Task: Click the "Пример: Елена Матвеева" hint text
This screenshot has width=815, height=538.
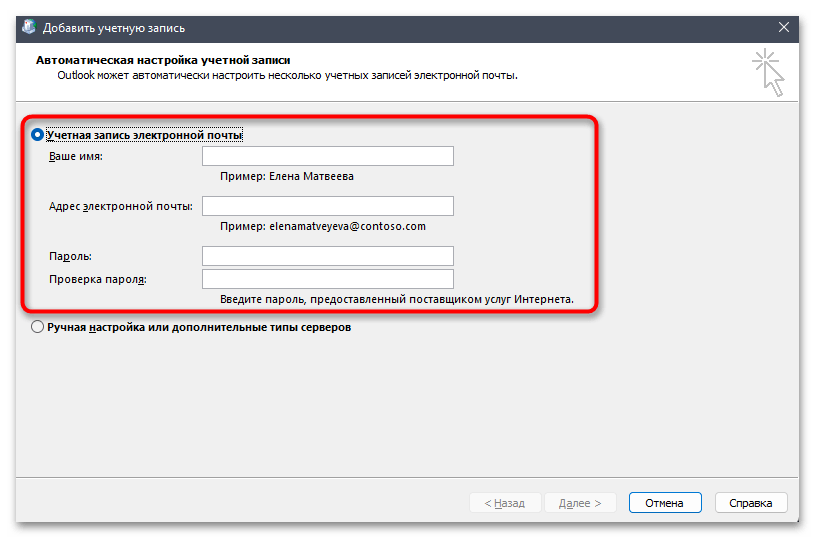Action: (x=287, y=177)
